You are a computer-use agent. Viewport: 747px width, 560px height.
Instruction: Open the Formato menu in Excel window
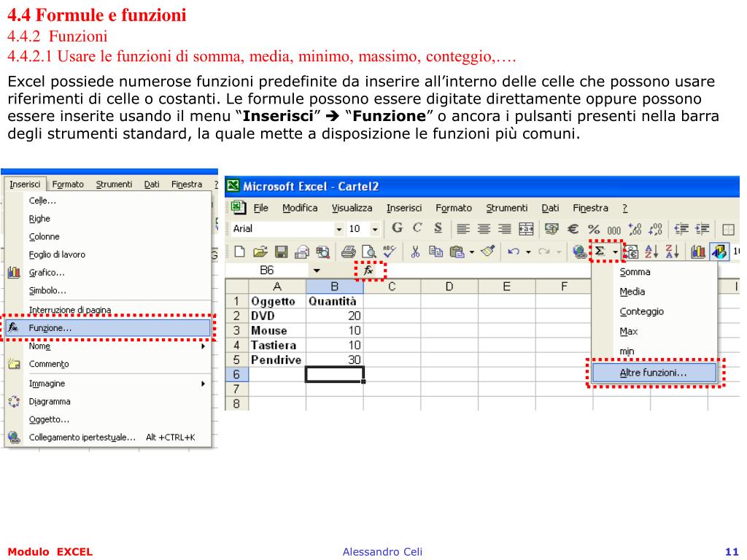coord(454,208)
